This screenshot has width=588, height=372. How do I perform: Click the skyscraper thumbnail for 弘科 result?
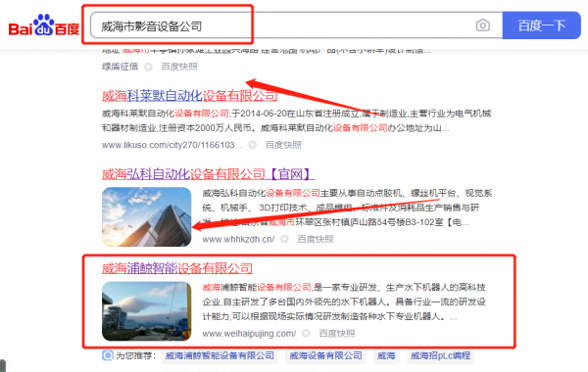tap(147, 217)
